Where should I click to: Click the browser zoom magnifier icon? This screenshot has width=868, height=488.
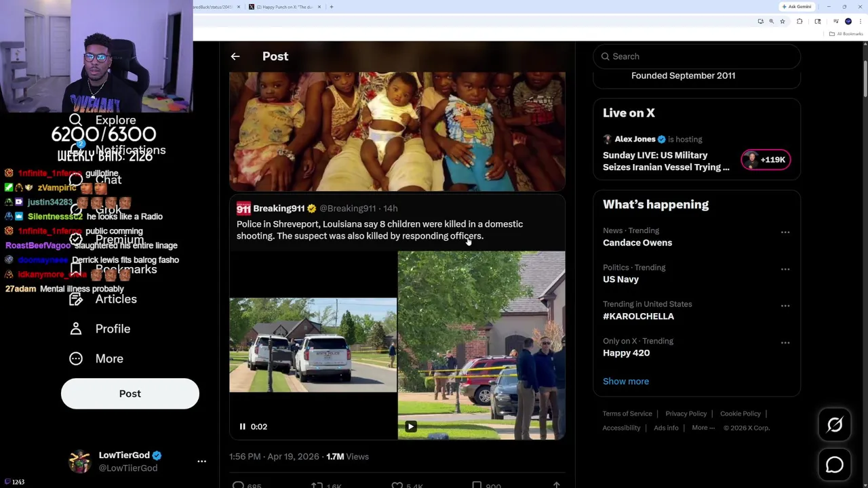tap(771, 22)
